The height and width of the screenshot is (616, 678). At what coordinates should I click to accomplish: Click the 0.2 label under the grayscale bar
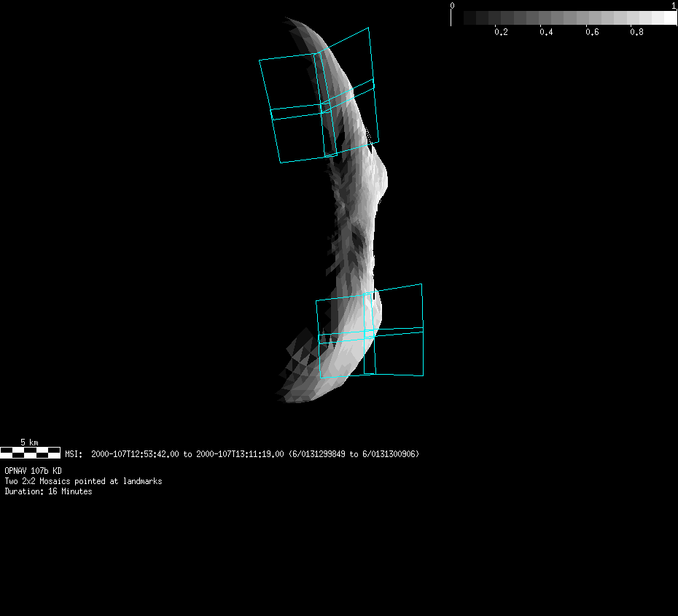pyautogui.click(x=501, y=32)
